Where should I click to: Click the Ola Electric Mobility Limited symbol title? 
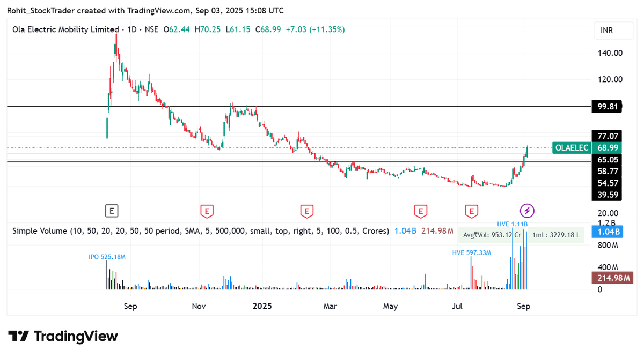pos(65,29)
